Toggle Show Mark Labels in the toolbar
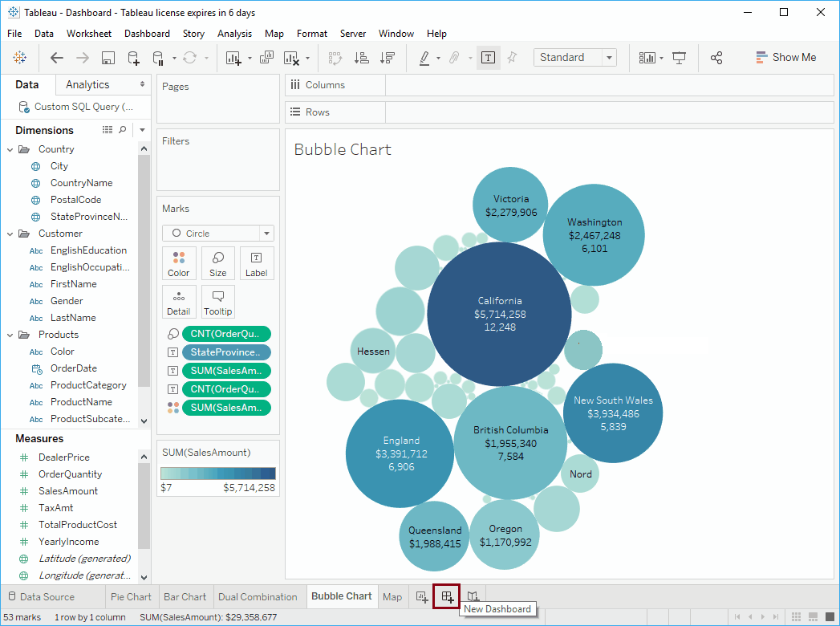 [x=489, y=58]
